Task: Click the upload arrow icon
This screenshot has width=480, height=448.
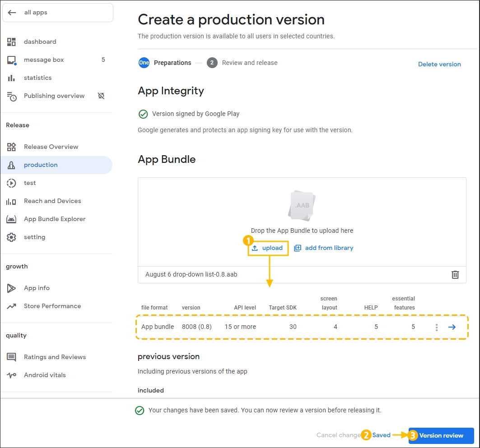Action: tap(255, 248)
